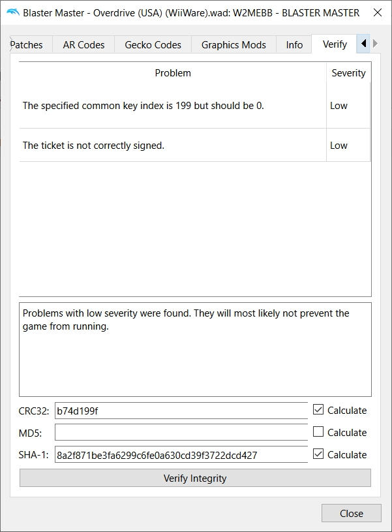Click the Dolphin logo icon in title bar

point(13,12)
